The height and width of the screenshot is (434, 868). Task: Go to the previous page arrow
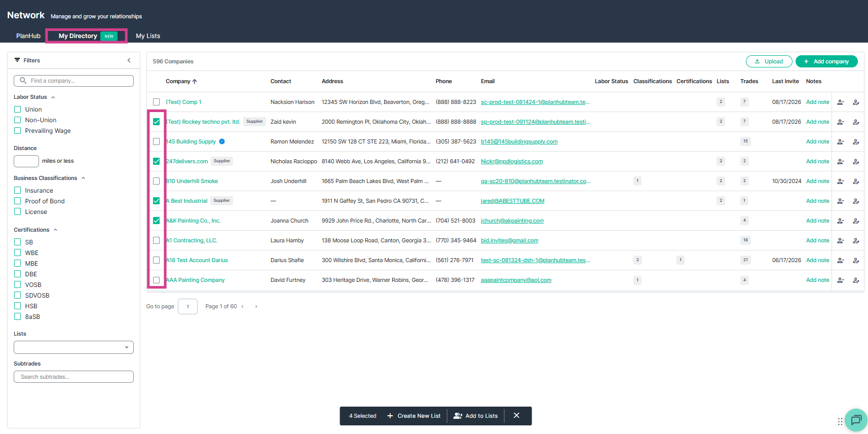coord(243,307)
